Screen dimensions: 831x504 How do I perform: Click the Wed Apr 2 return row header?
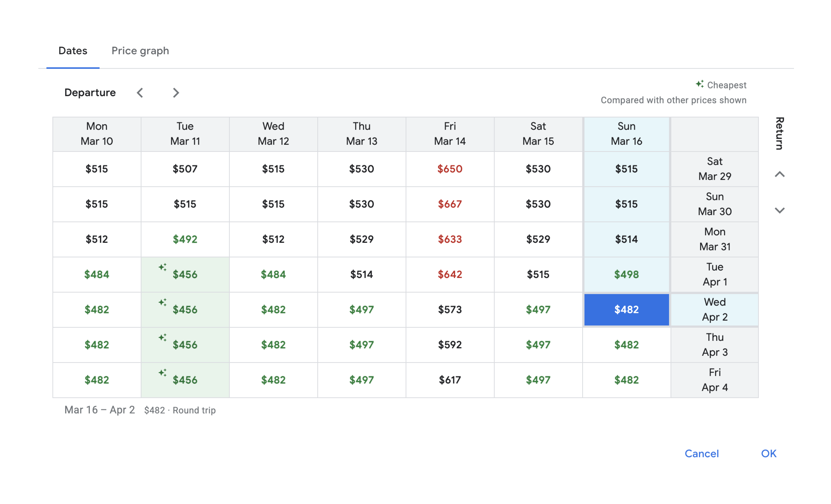[x=715, y=310]
